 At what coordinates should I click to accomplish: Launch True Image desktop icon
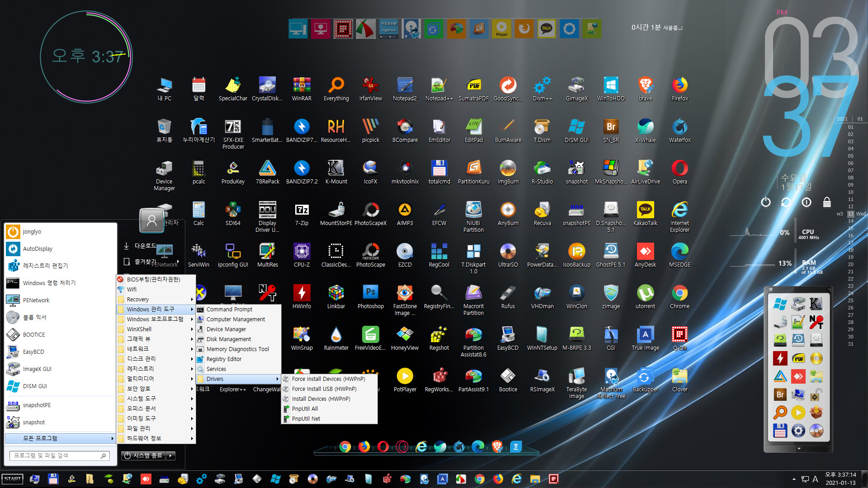pos(645,338)
